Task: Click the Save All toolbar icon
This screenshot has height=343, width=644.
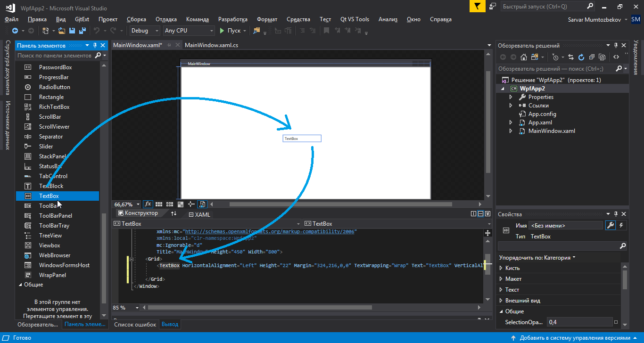Action: point(83,31)
